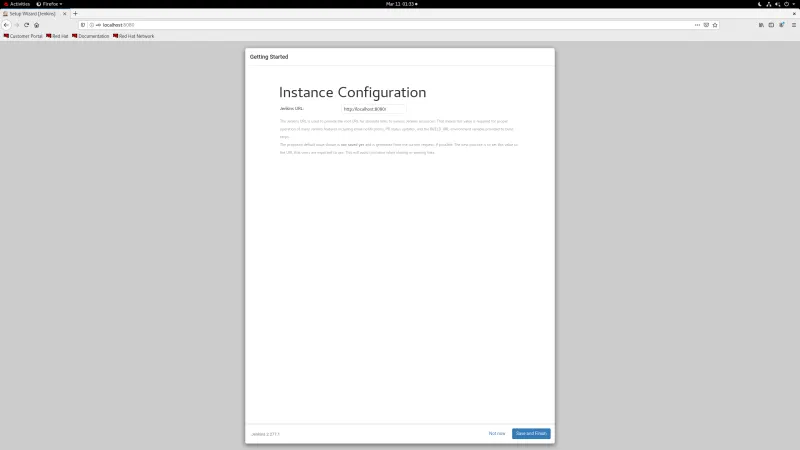The width and height of the screenshot is (800, 450).
Task: Save to Pocket icon in the address bar
Action: pos(707,24)
